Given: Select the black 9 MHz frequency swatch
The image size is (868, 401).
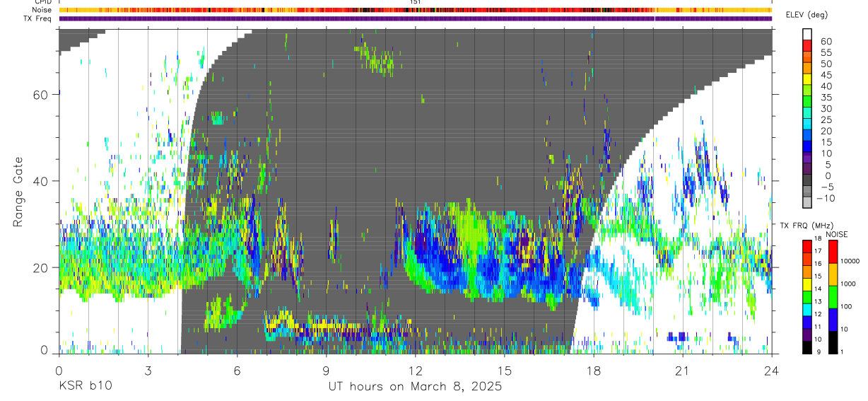Looking at the screenshot, I should tap(807, 348).
